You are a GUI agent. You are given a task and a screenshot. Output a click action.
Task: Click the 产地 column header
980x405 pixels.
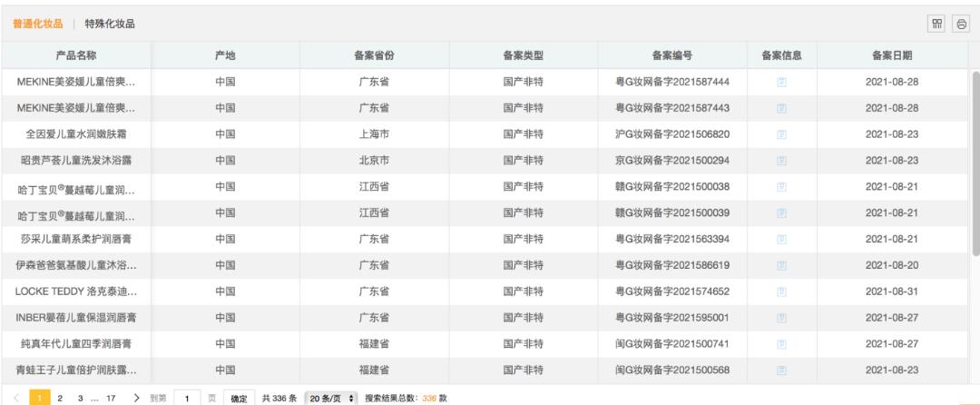tap(225, 55)
